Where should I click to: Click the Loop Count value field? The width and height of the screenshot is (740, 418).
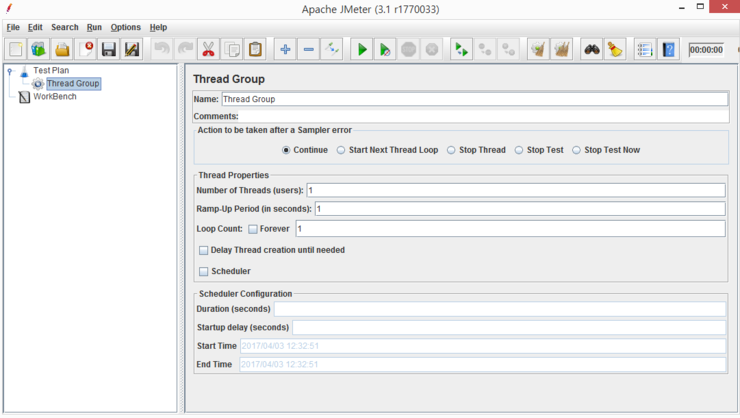click(510, 228)
